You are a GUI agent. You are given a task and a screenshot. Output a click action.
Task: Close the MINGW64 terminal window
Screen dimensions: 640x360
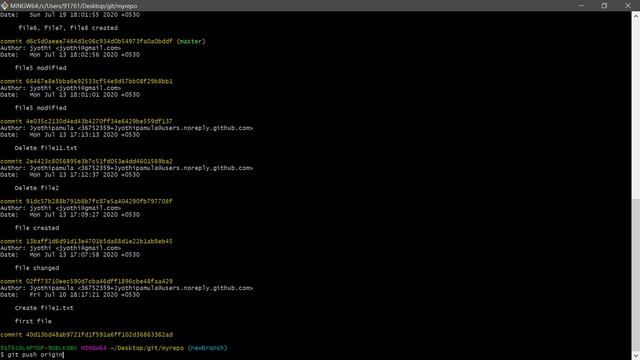pos(628,6)
